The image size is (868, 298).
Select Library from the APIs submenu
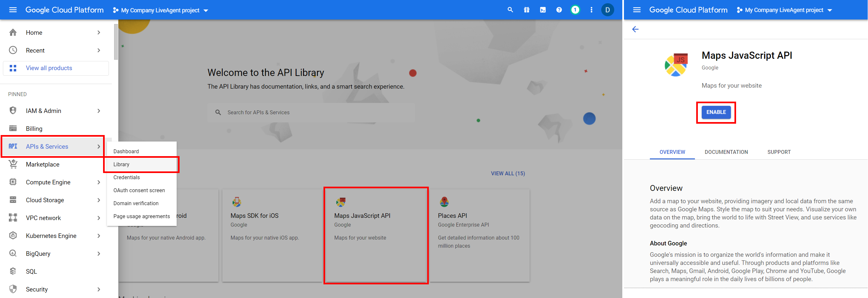142,164
